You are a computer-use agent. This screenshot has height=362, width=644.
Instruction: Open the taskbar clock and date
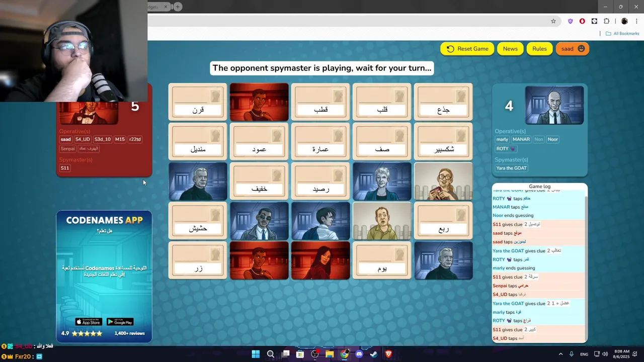point(622,354)
